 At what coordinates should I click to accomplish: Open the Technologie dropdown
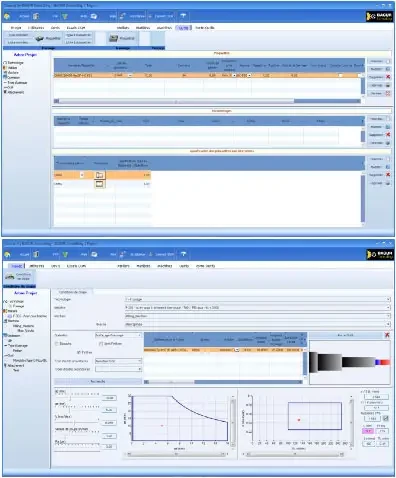(257, 299)
